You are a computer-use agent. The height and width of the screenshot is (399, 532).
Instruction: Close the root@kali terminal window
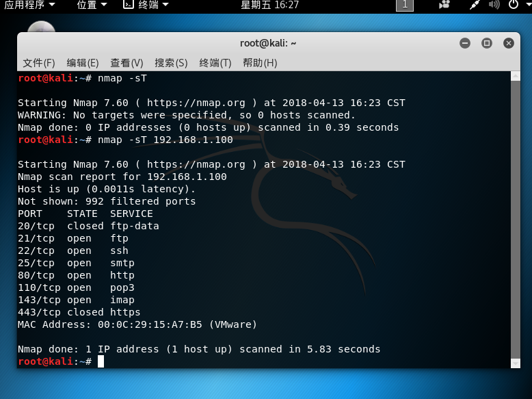click(508, 43)
